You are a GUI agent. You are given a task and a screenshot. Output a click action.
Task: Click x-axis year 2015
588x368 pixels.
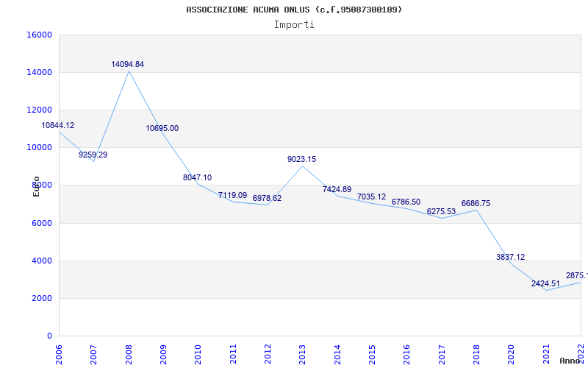pos(372,354)
